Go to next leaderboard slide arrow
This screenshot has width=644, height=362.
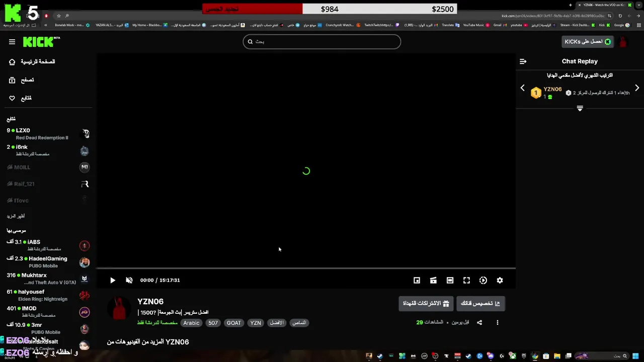pos(637,88)
